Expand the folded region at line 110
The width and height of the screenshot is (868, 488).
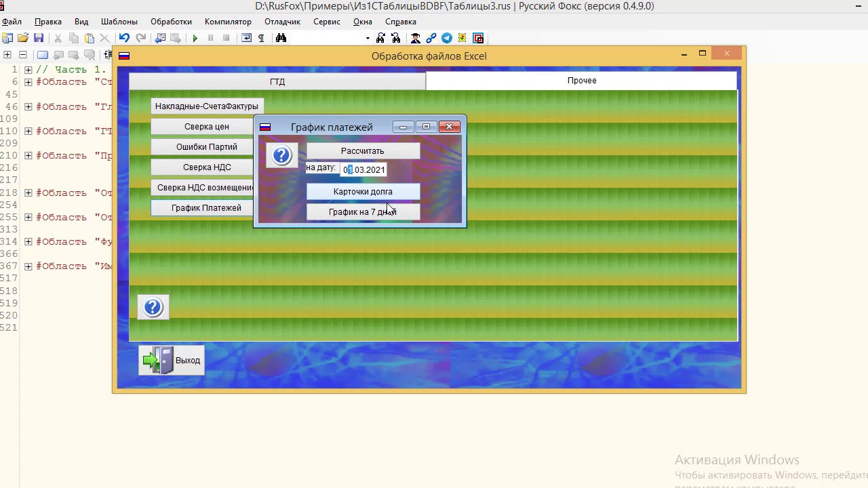[x=28, y=131]
